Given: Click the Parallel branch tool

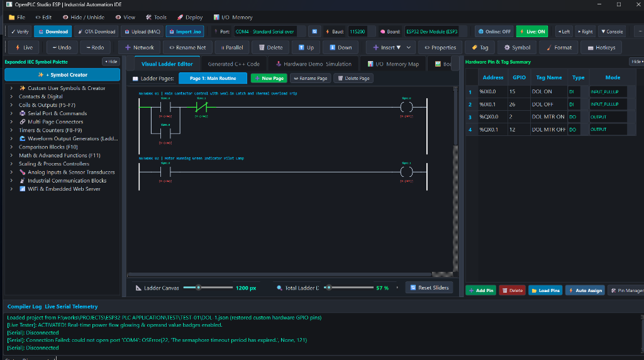Looking at the screenshot, I should click(231, 48).
